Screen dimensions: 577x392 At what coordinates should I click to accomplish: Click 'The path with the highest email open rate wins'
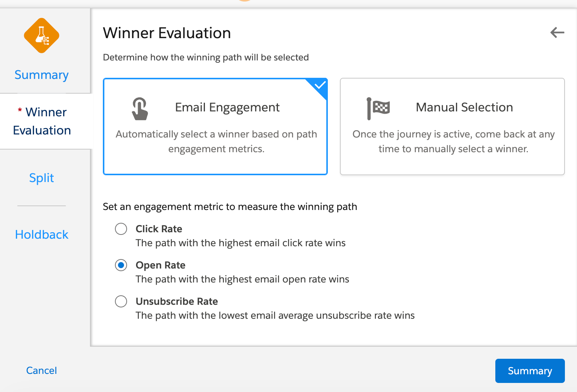point(242,279)
